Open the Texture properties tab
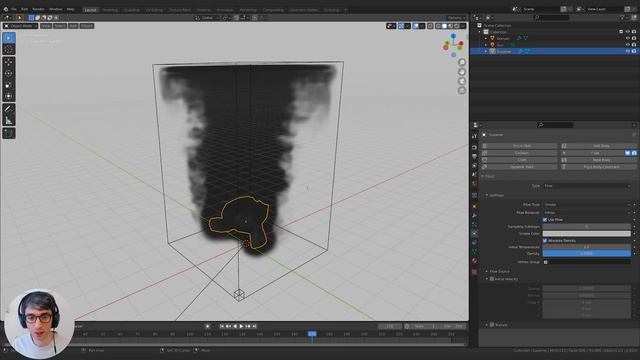 point(474,272)
